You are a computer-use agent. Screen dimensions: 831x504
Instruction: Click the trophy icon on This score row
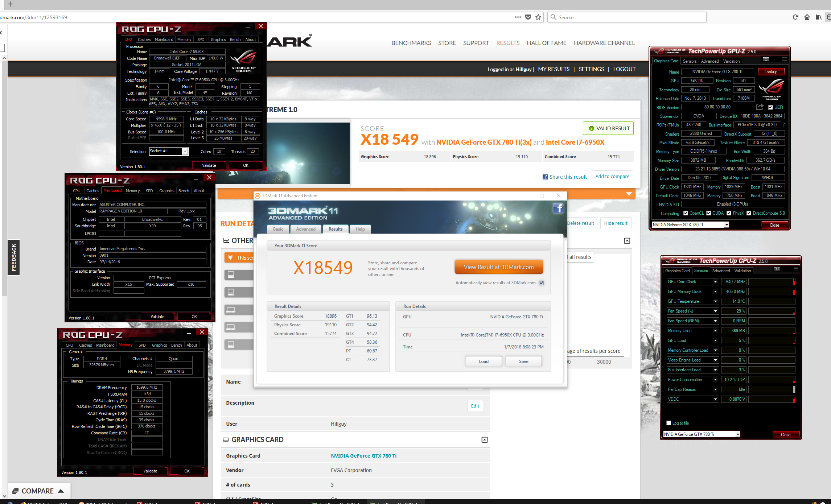(230, 258)
